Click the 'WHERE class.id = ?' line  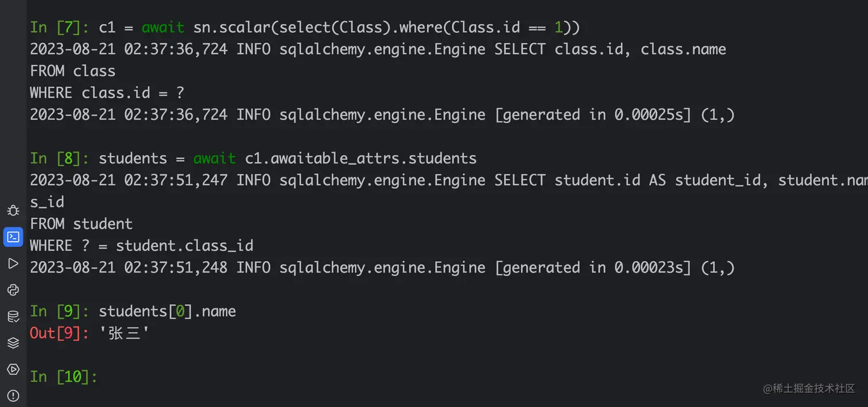(107, 93)
